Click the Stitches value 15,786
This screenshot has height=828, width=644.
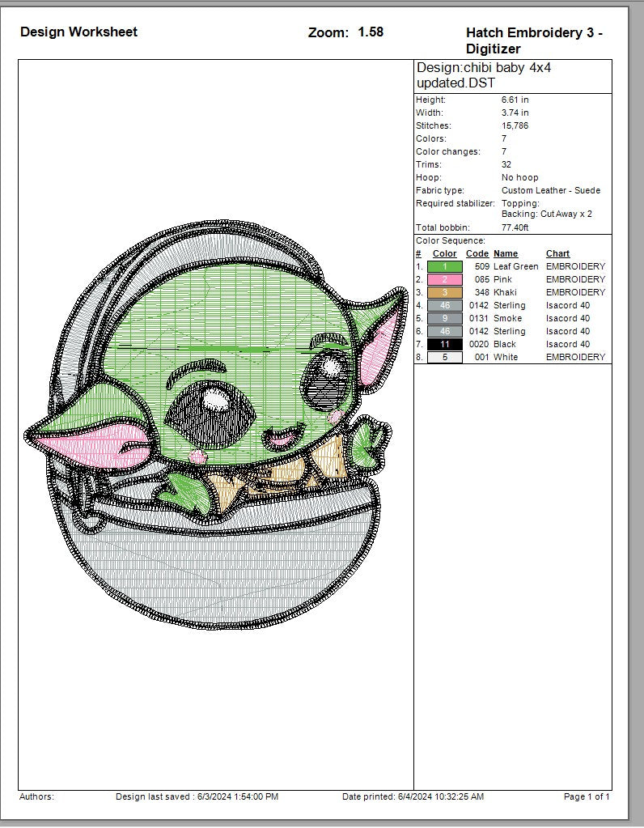515,125
